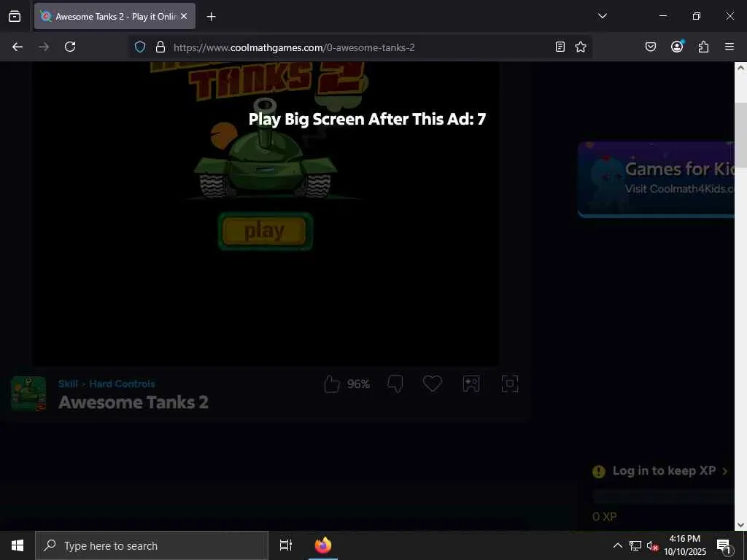This screenshot has width=747, height=560.
Task: Go back to the previous page
Action: 18,47
